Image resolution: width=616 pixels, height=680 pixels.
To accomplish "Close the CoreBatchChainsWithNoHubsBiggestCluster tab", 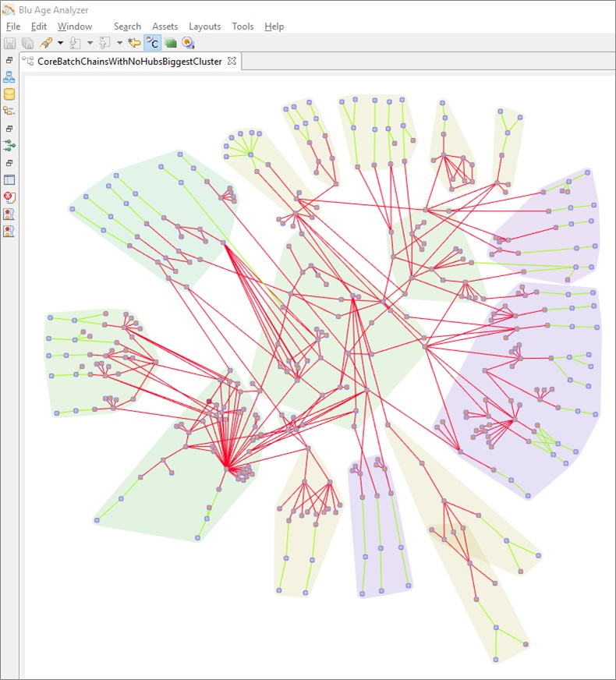I will [x=232, y=61].
